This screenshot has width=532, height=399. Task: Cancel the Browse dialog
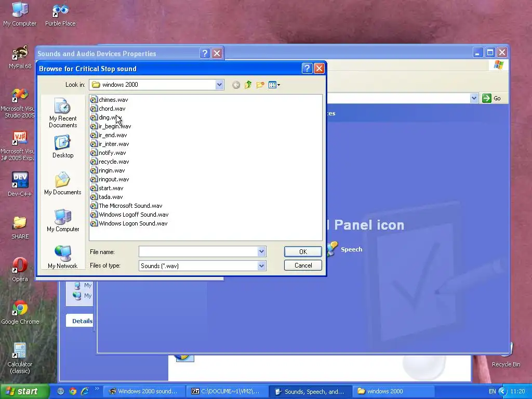click(x=303, y=265)
